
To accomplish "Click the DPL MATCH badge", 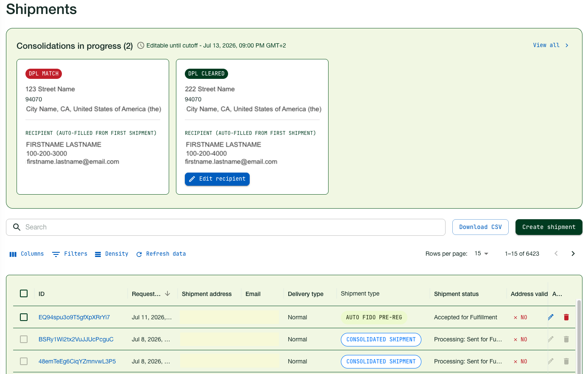I will (44, 74).
